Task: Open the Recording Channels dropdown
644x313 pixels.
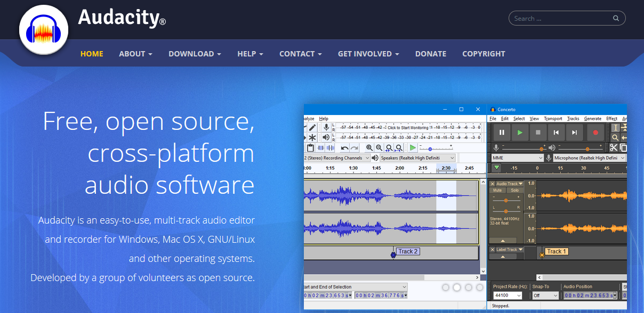Action: [x=337, y=158]
